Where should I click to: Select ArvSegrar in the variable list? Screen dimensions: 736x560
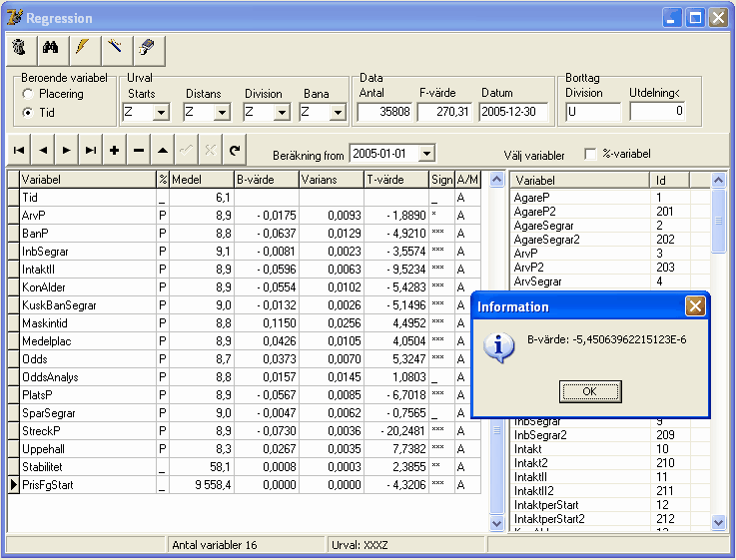click(611, 281)
